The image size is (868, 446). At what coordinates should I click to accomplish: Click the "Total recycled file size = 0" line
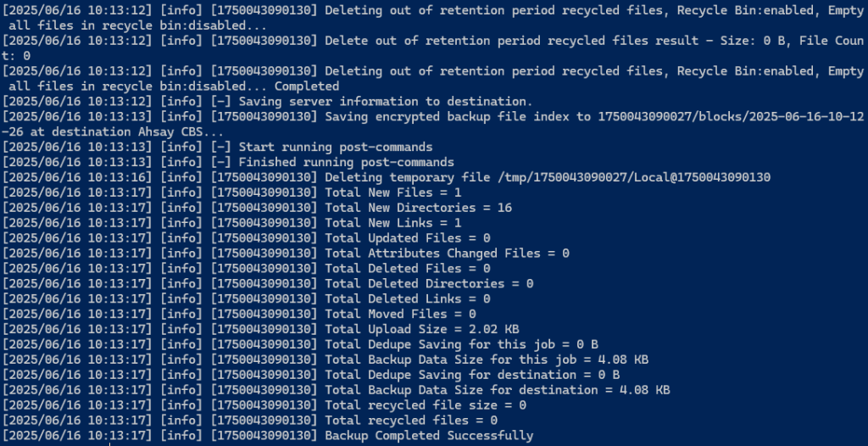426,405
